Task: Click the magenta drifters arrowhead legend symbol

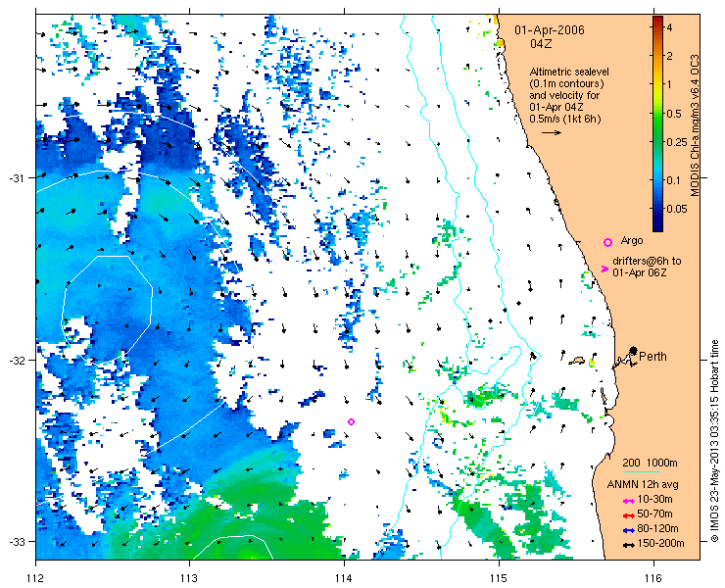Action: pyautogui.click(x=604, y=269)
